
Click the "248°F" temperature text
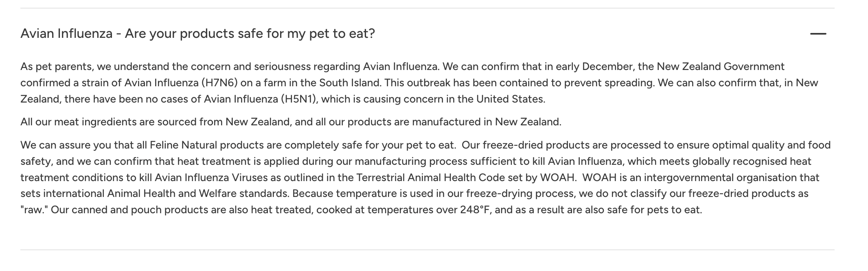pos(476,210)
